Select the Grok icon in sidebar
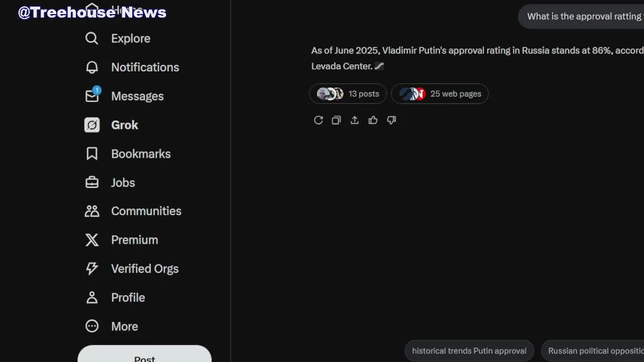Screen dimensions: 644x362 92,125
